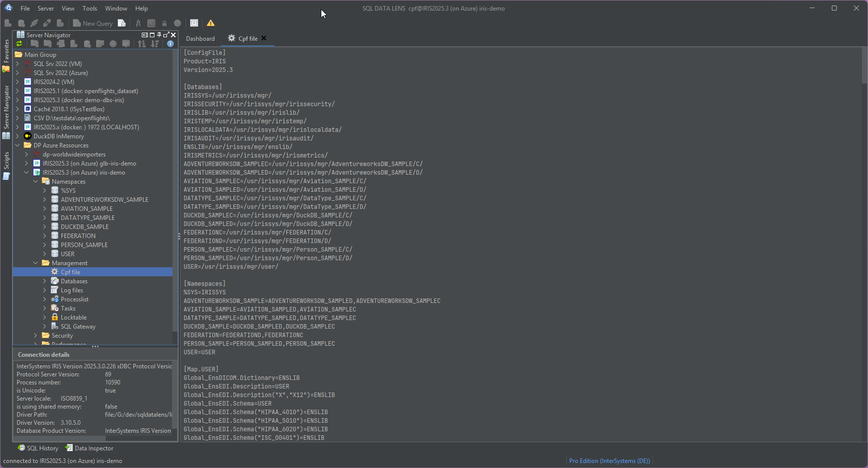Click the application logo icon in title bar

point(9,8)
